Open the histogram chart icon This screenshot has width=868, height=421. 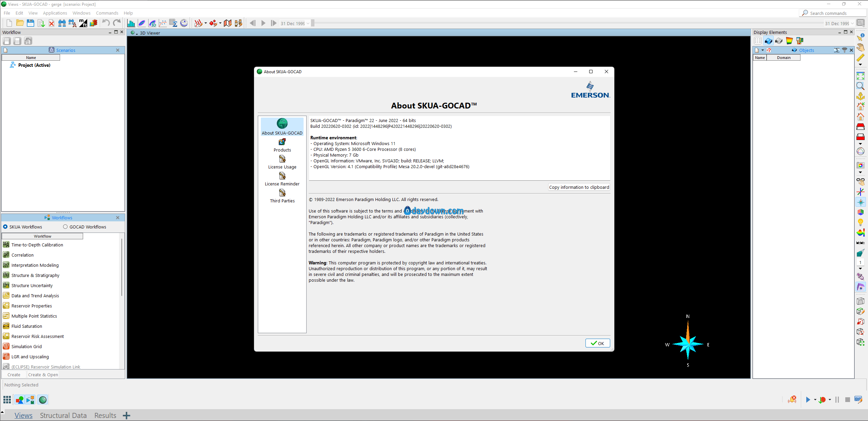131,23
